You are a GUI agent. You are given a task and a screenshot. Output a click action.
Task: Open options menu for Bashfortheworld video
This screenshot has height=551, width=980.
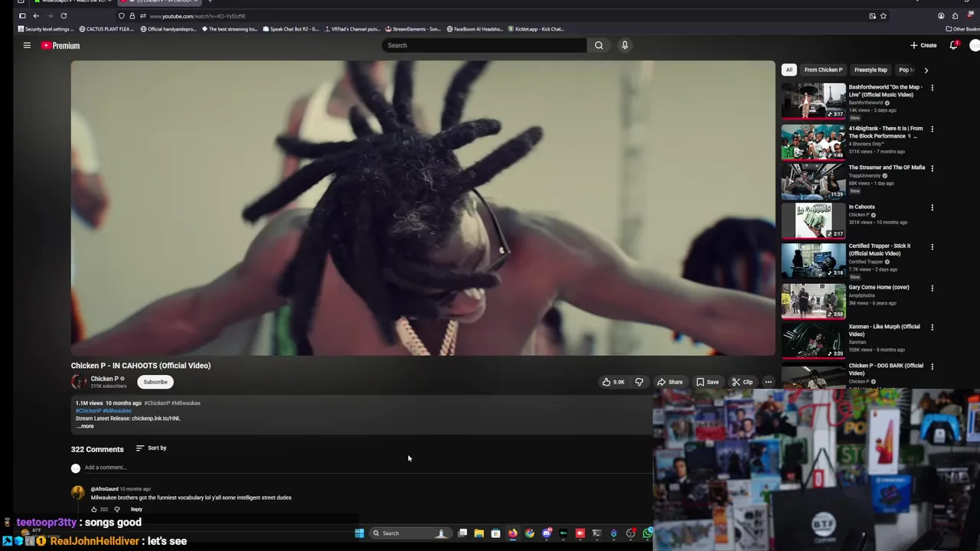[x=932, y=88]
